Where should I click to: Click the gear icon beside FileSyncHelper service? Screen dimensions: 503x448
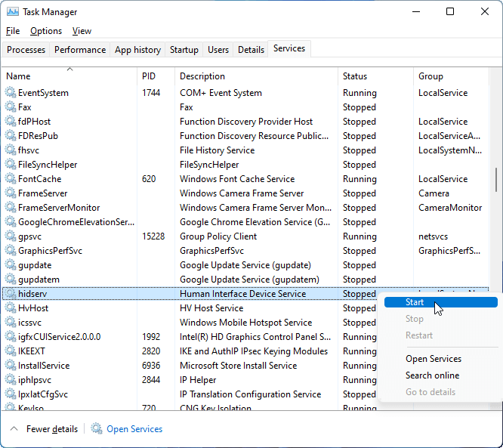[x=11, y=164]
